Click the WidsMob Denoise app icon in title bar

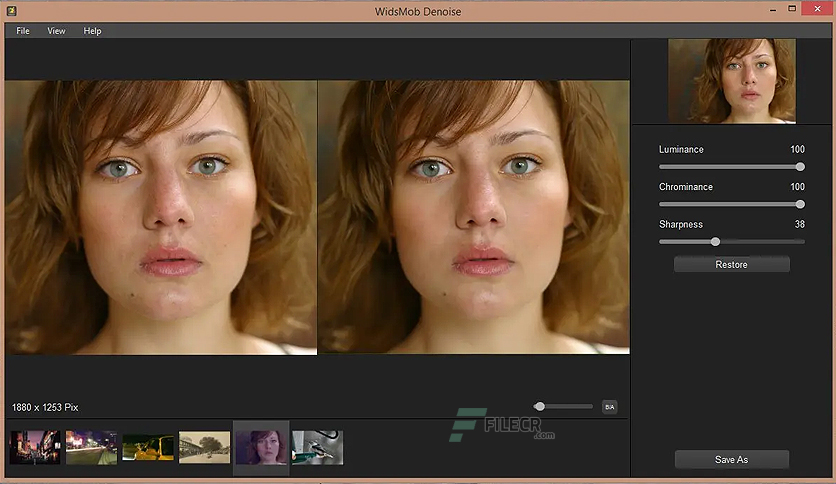click(x=11, y=11)
